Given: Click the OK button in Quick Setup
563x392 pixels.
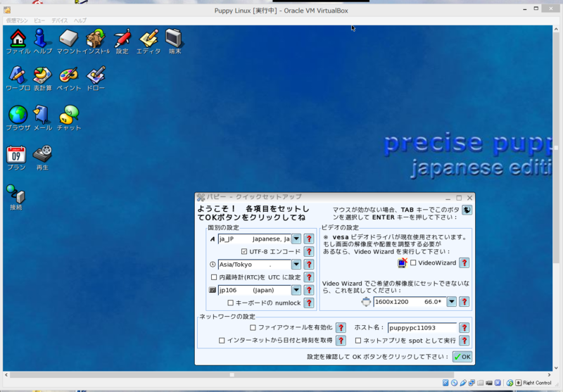Looking at the screenshot, I should (x=462, y=357).
